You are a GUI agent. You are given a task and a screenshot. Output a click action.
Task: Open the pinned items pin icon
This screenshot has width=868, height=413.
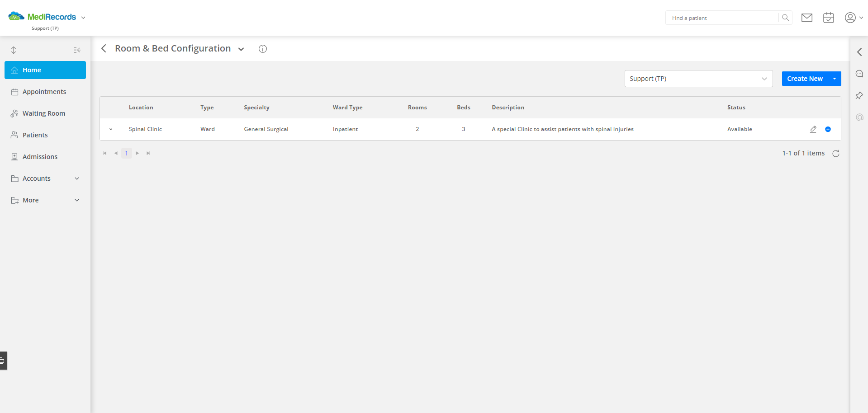point(859,95)
